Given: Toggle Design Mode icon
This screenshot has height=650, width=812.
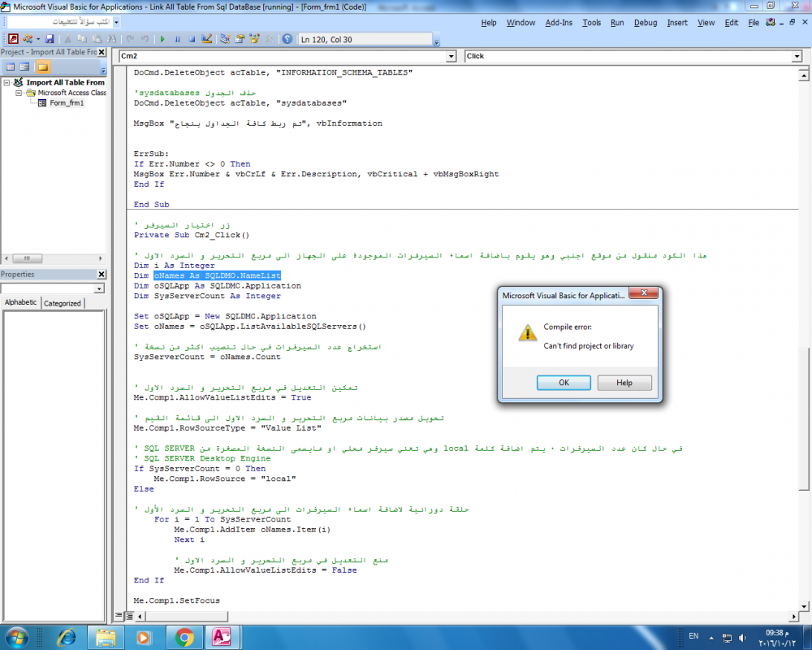Looking at the screenshot, I should click(206, 39).
